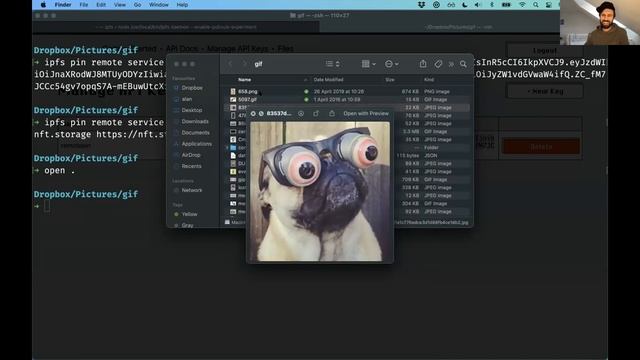Toggle the Do Not Disturb moon icon
Image resolution: width=640 pixels, height=360 pixels.
click(464, 5)
